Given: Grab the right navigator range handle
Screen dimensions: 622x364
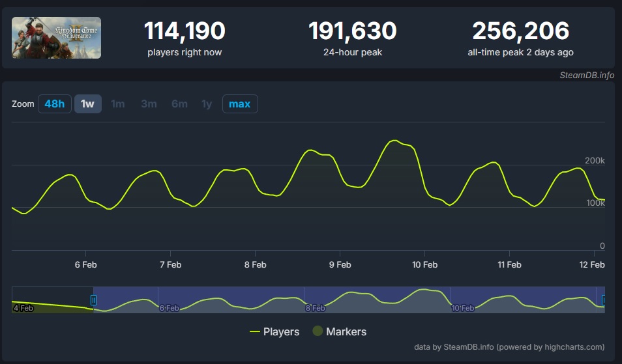Looking at the screenshot, I should point(603,300).
